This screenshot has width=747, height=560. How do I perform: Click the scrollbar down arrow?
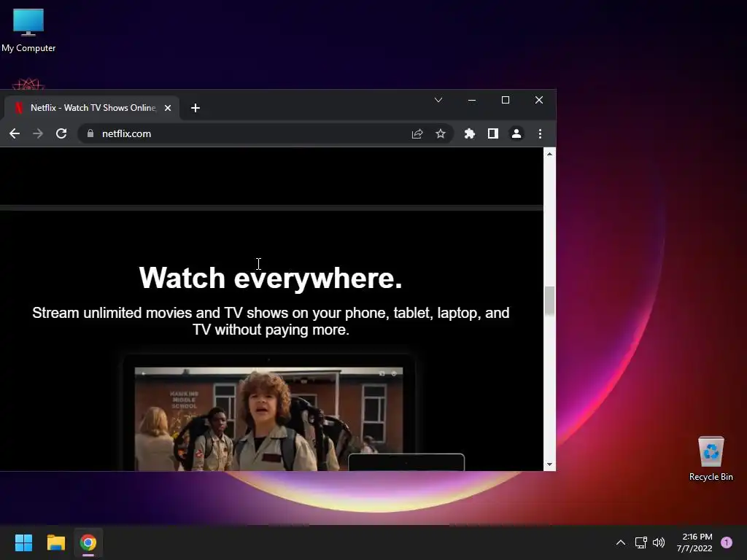point(549,464)
